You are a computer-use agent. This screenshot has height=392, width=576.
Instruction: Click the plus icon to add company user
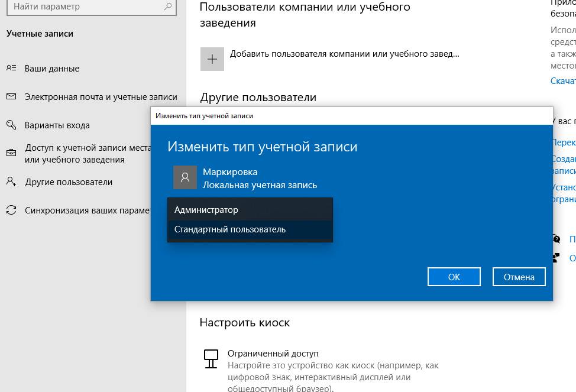click(212, 59)
